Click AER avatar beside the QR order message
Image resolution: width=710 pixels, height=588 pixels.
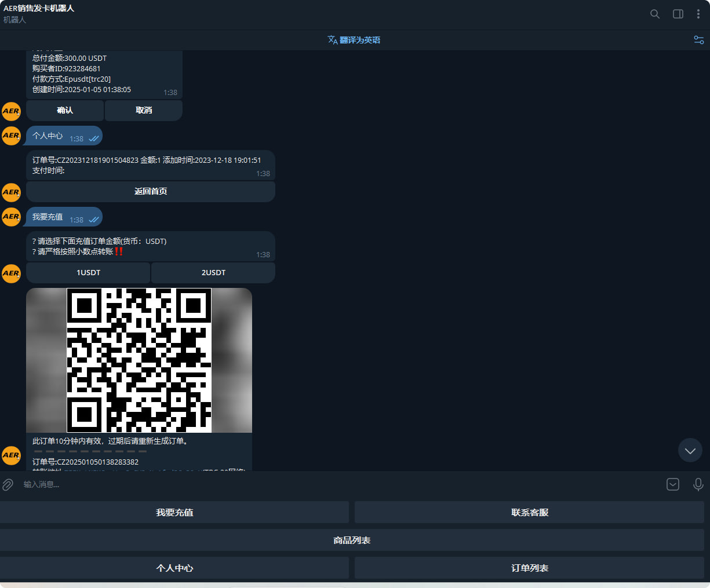tap(11, 455)
